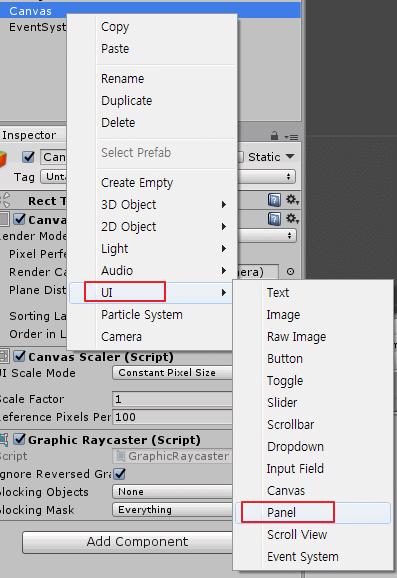Screen dimensions: 397x578
Task: Click the Rect Transform component icon
Action: [5, 200]
